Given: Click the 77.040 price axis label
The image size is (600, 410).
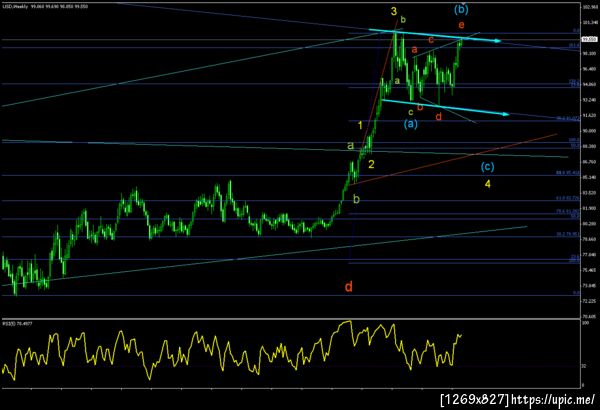Looking at the screenshot, I should (x=589, y=255).
